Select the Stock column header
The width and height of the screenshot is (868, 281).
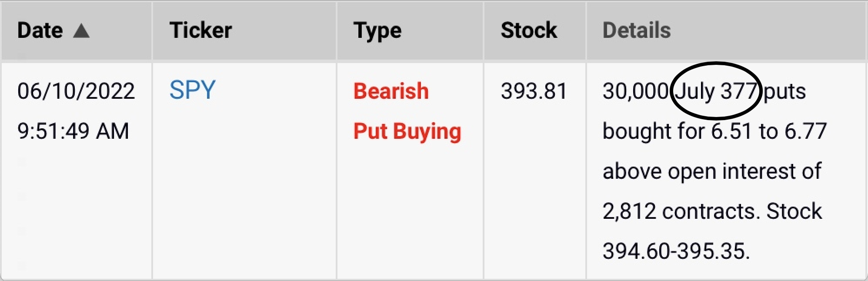click(529, 30)
